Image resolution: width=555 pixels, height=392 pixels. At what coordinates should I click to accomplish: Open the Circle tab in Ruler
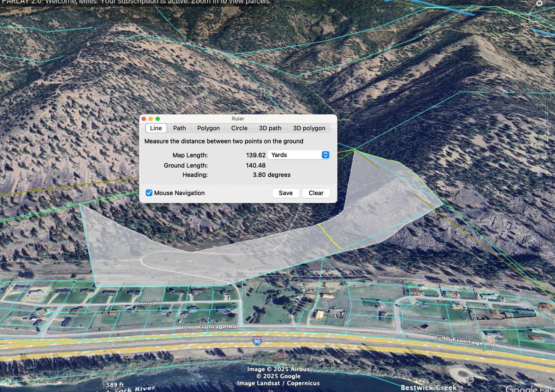pos(239,128)
